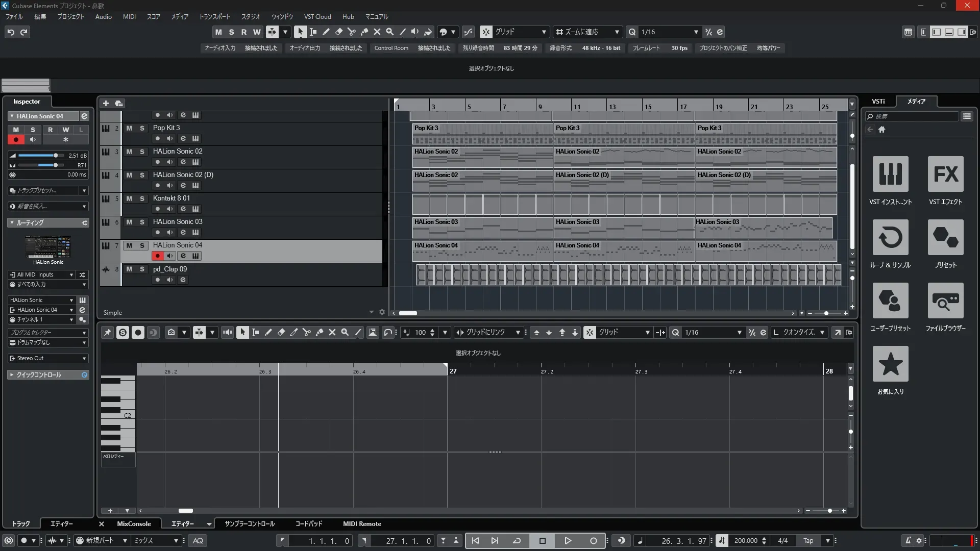Screen dimensions: 980x551
Task: Open the VST Instruments media tile
Action: (x=890, y=174)
